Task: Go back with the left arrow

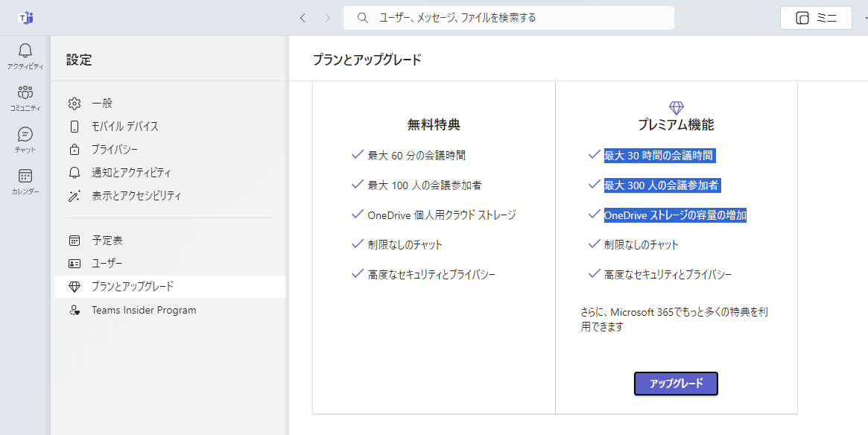Action: 302,18
